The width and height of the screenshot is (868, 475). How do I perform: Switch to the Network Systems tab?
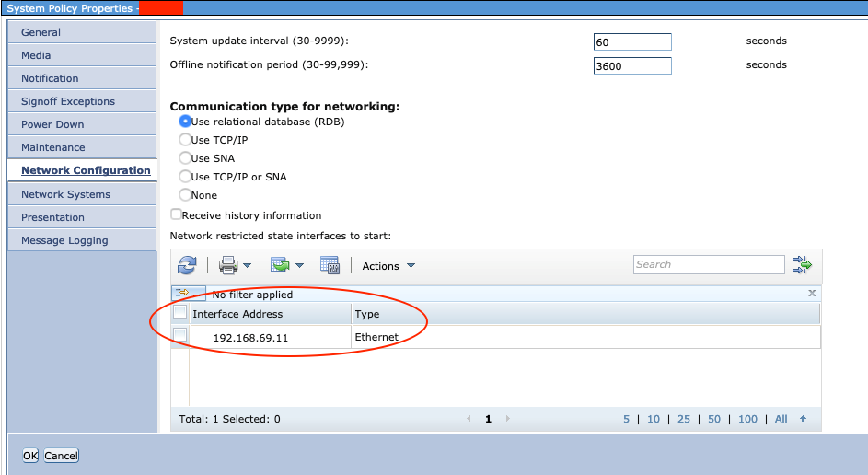point(65,194)
